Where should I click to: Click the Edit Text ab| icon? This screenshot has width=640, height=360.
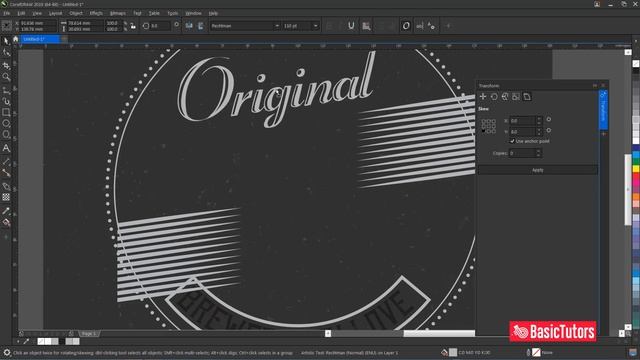pos(420,26)
